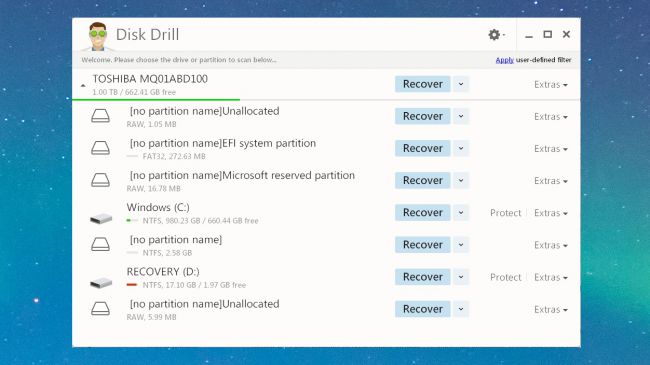Recover the EFI system partition
Image resolution: width=650 pixels, height=365 pixels.
[422, 148]
